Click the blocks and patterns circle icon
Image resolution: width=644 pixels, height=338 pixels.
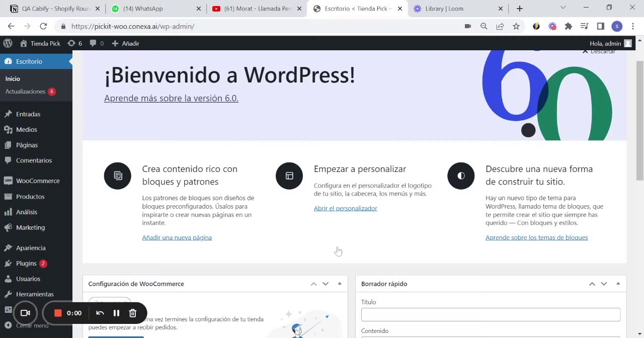click(x=118, y=176)
